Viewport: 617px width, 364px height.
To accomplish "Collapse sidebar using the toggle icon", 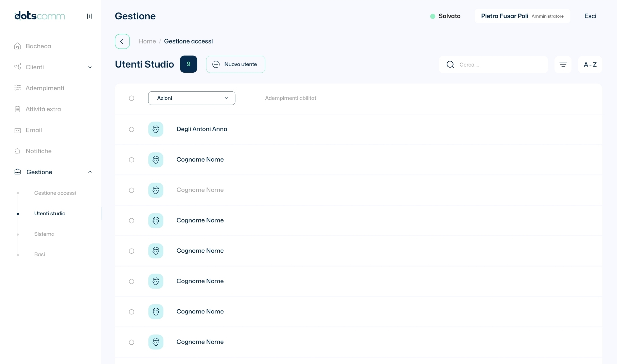I will coord(90,16).
